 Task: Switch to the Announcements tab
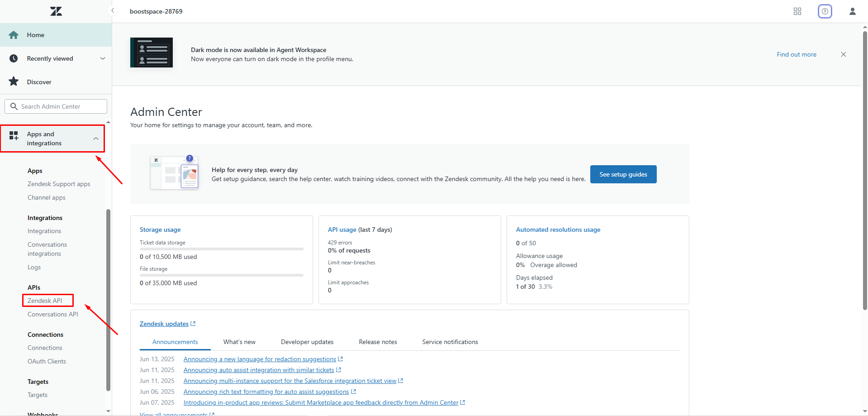click(175, 342)
